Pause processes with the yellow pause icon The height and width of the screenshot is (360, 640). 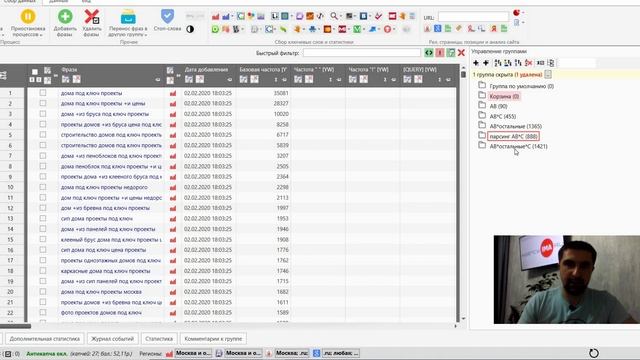pyautogui.click(x=28, y=17)
